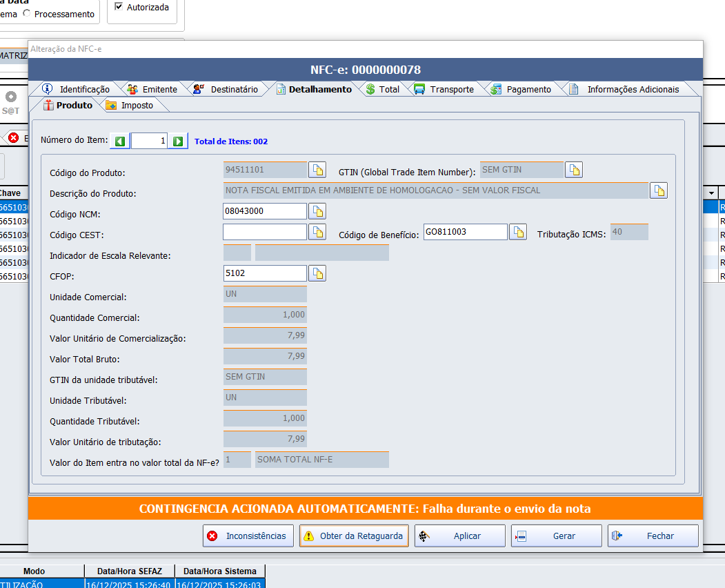The height and width of the screenshot is (588, 725).
Task: Click lookup icon beside Código de Benefício
Action: 518,232
